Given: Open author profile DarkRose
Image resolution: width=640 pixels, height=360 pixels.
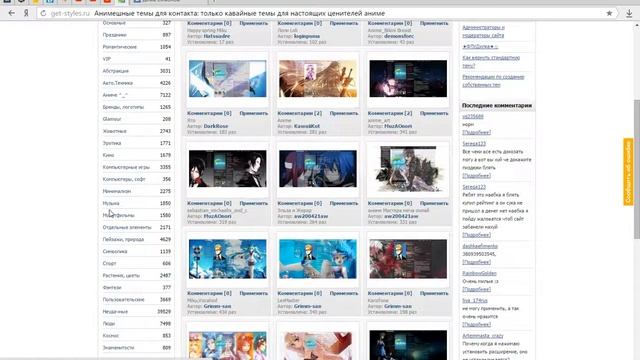Looking at the screenshot, I should tap(216, 127).
